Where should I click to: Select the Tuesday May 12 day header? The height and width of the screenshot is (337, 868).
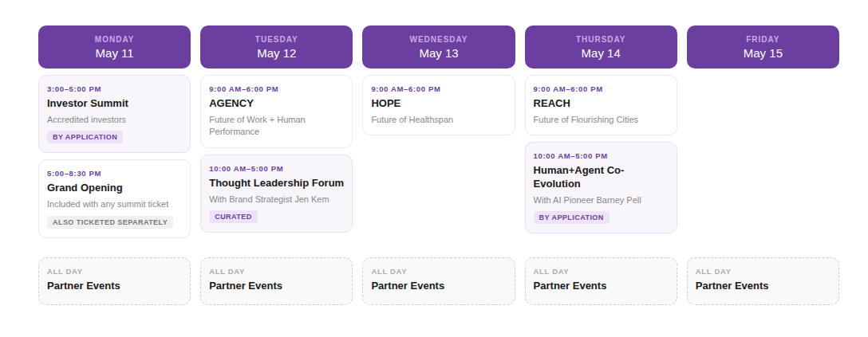276,47
